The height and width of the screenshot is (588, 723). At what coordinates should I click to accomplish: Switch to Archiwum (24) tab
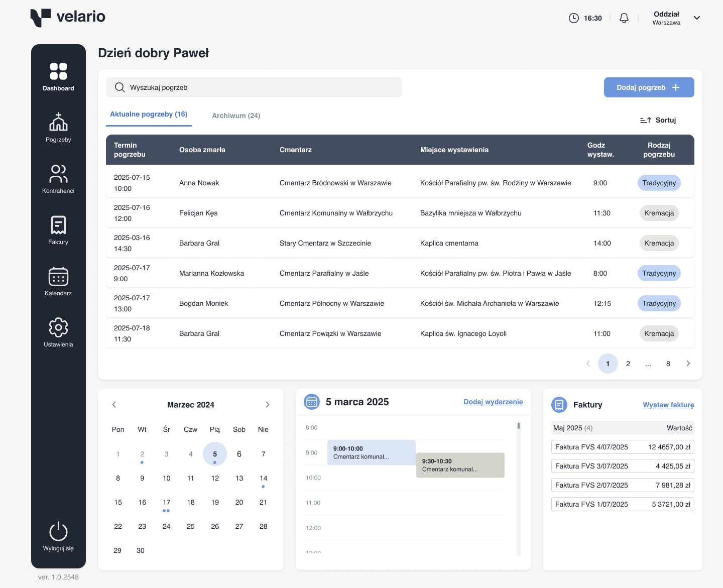236,115
